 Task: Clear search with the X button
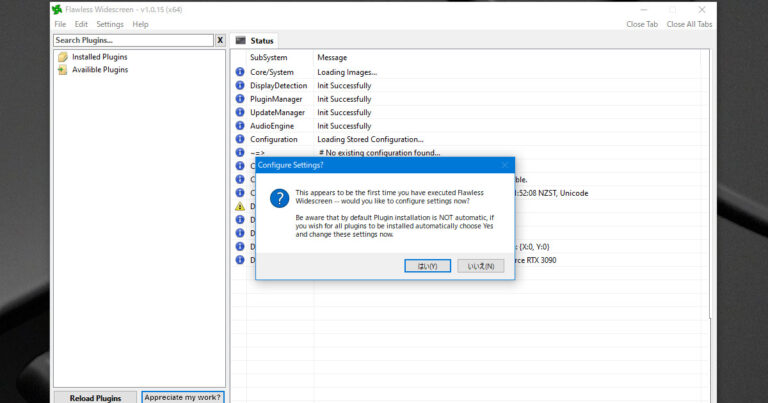pos(220,40)
